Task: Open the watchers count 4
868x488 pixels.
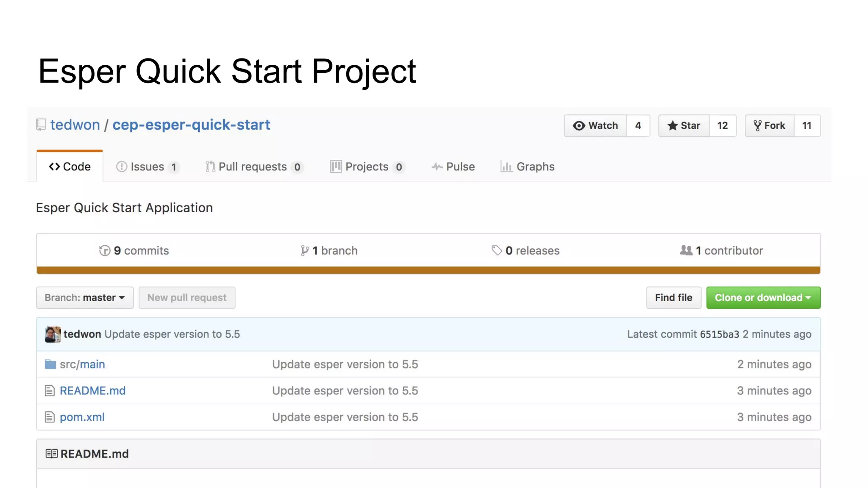Action: point(638,126)
